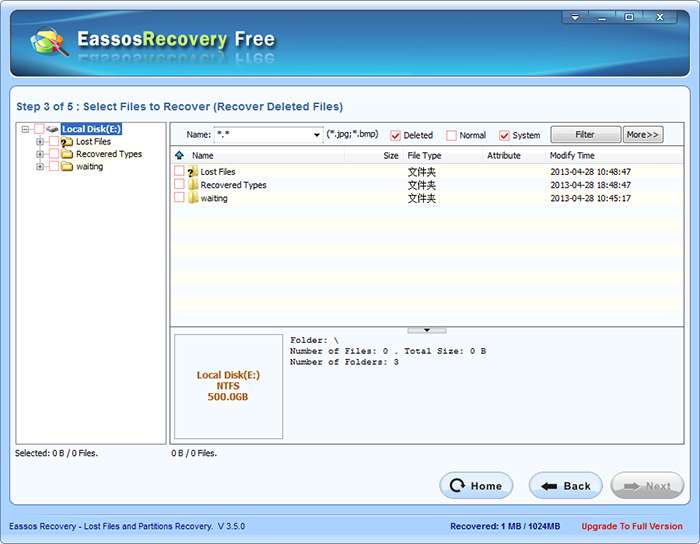Viewport: 700px width, 544px height.
Task: Click the Lost Files folder icon in file list
Action: coord(193,171)
